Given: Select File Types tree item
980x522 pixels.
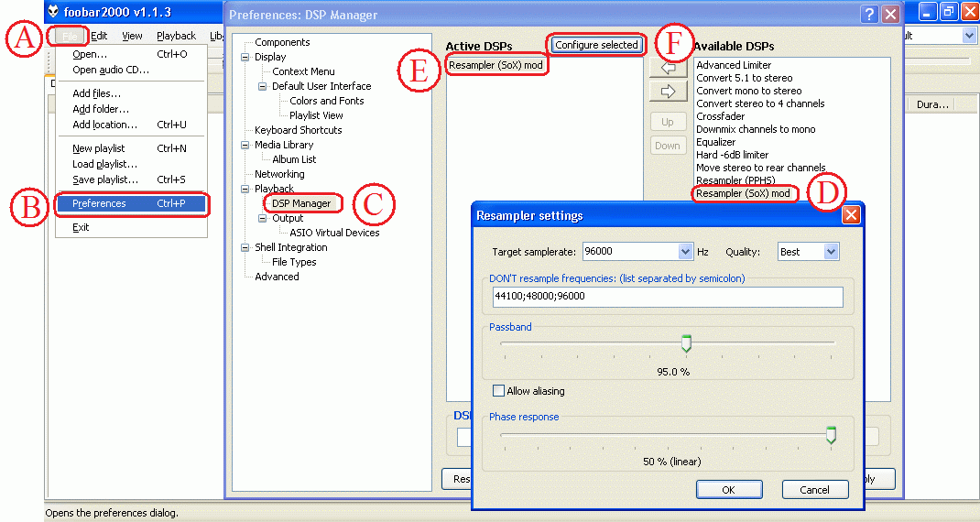Looking at the screenshot, I should click(294, 263).
